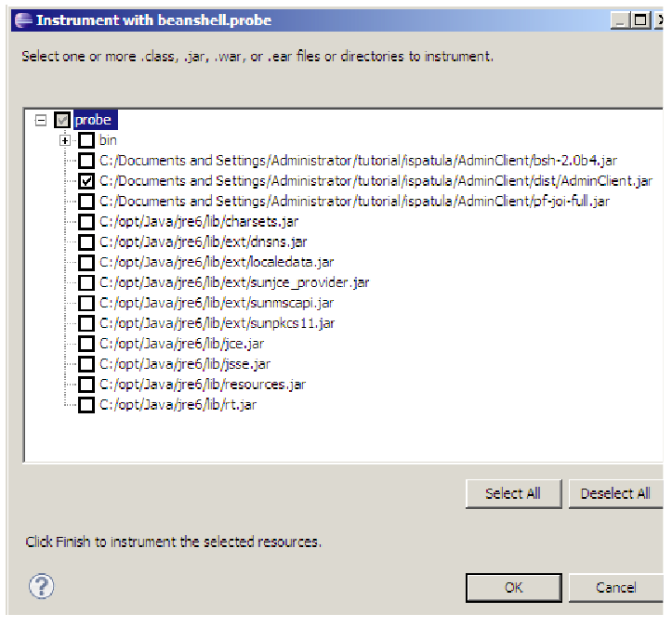672x627 pixels.
Task: Minimize the Instrument dialog window
Action: pyautogui.click(x=620, y=20)
